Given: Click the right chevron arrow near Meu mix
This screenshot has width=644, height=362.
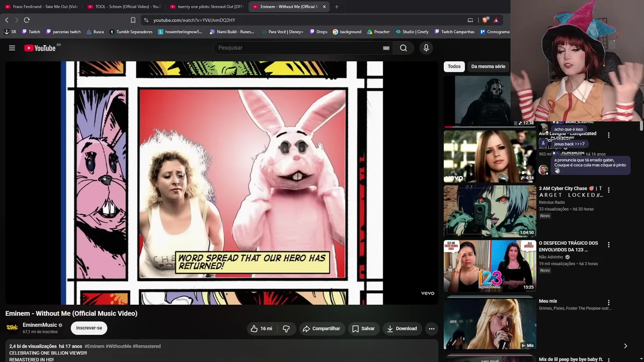Looking at the screenshot, I should (x=625, y=346).
